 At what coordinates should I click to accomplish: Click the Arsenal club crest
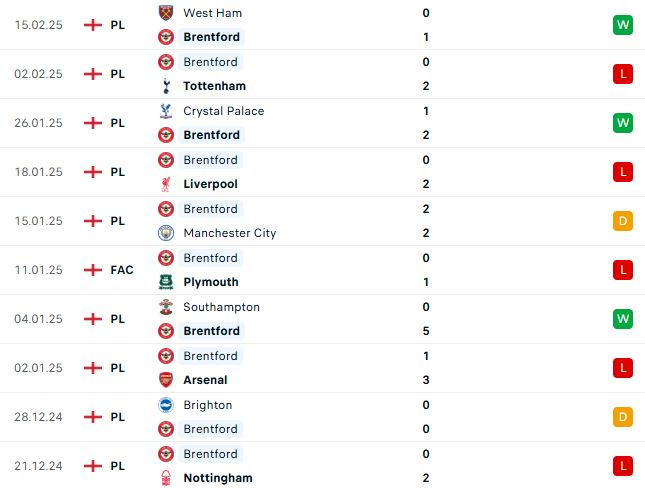(x=166, y=380)
